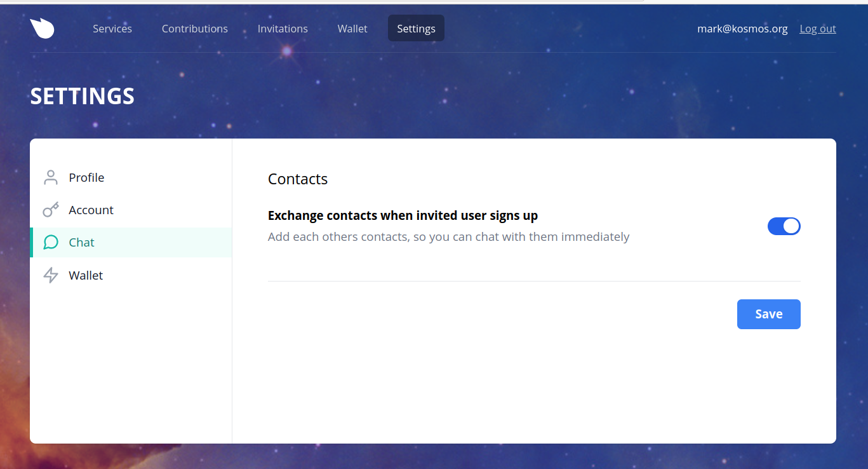Click the Settings navigation tab
Screen dimensions: 868x469
click(416, 29)
